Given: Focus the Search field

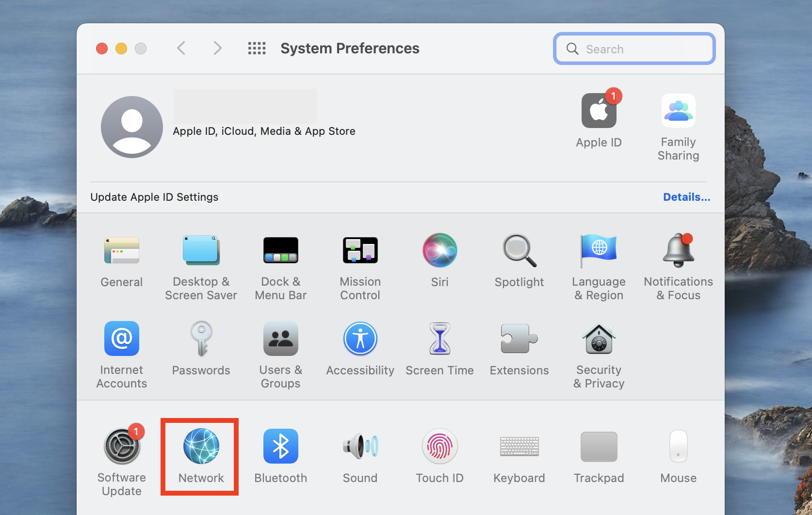Looking at the screenshot, I should coord(634,48).
